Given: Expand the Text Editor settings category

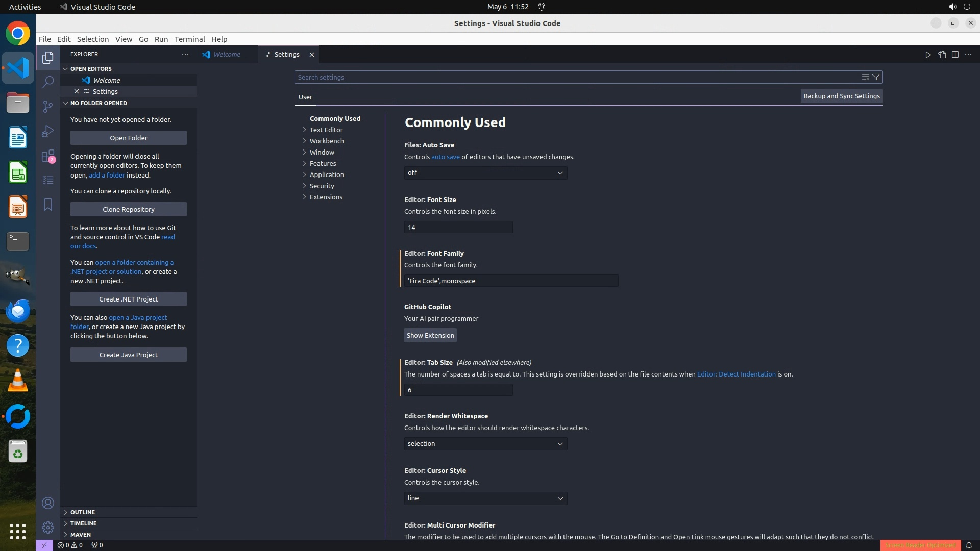Looking at the screenshot, I should pyautogui.click(x=326, y=130).
